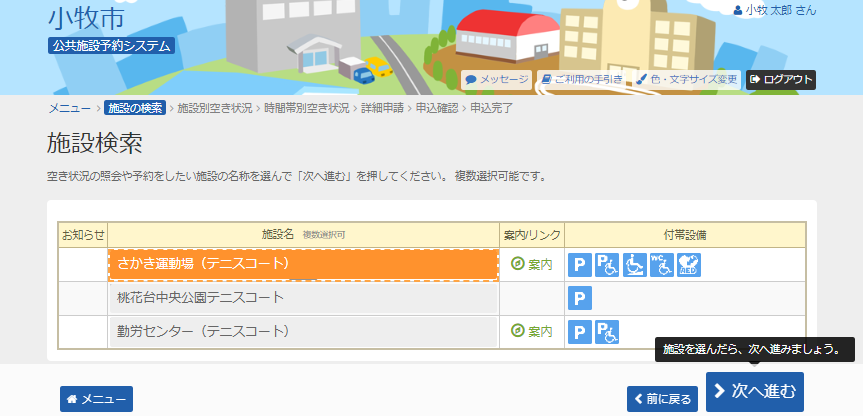Click the ログアウト logout button
The width and height of the screenshot is (863, 416).
point(781,79)
